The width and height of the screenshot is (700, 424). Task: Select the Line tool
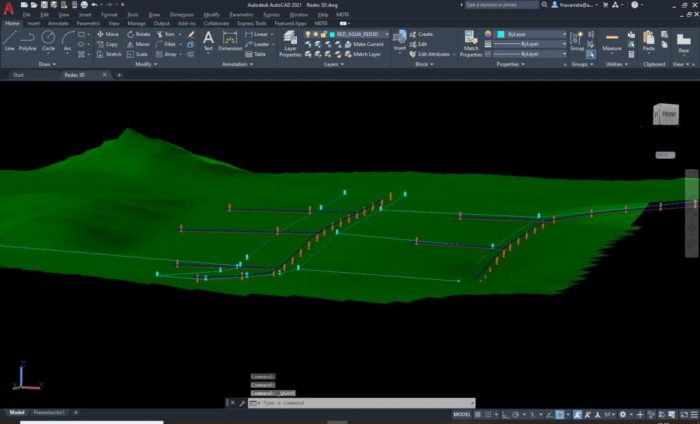coord(9,40)
